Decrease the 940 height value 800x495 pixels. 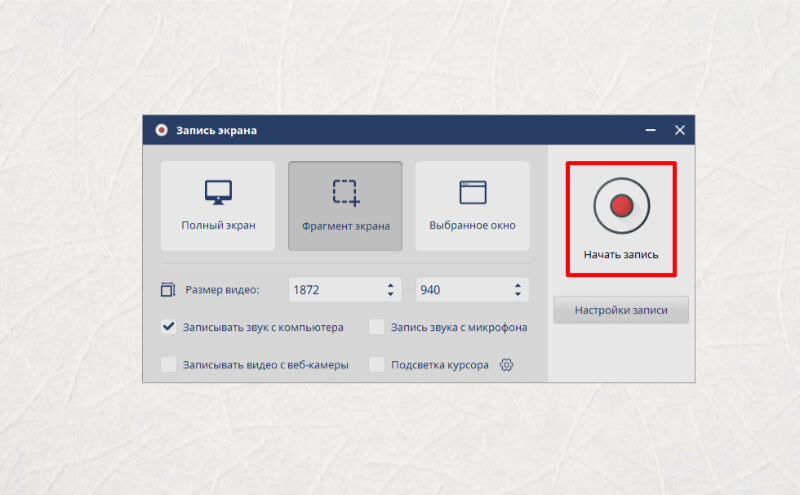pos(518,294)
